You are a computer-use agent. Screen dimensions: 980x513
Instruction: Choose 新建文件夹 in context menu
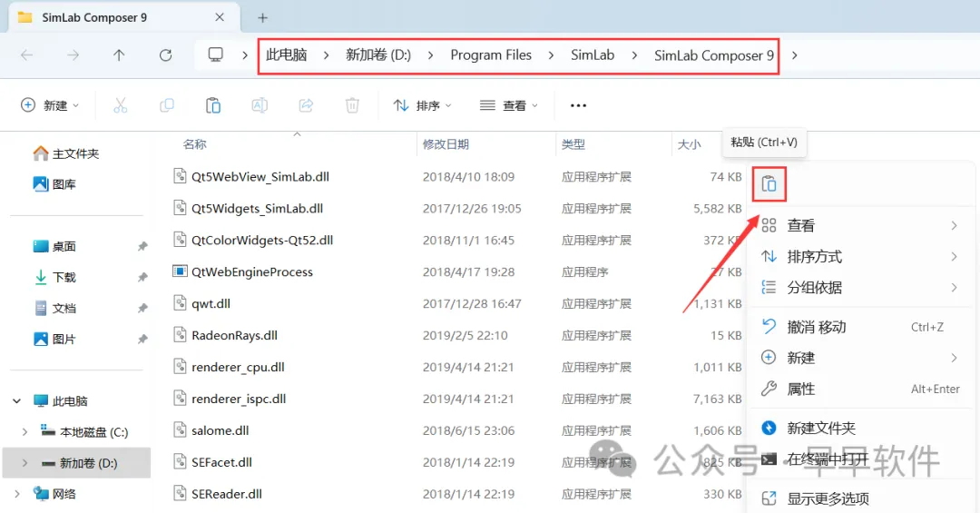coord(860,428)
